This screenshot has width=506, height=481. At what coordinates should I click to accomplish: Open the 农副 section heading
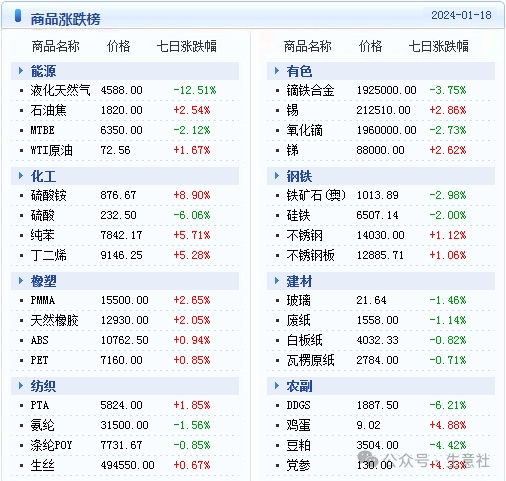tap(299, 386)
